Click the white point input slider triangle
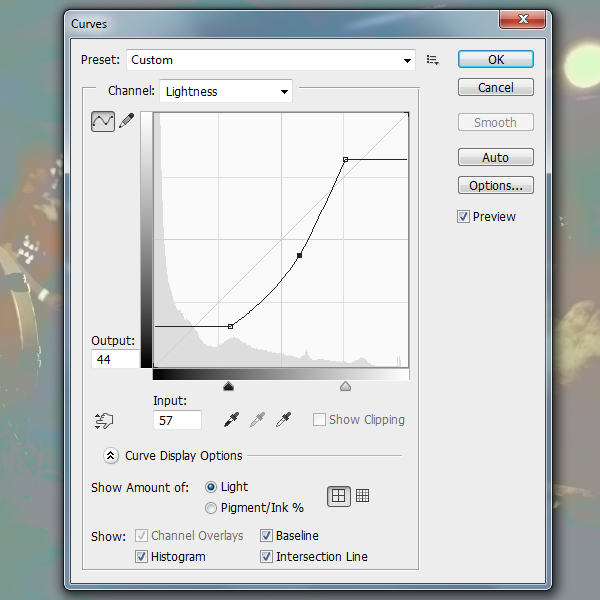This screenshot has width=600, height=600. [346, 386]
